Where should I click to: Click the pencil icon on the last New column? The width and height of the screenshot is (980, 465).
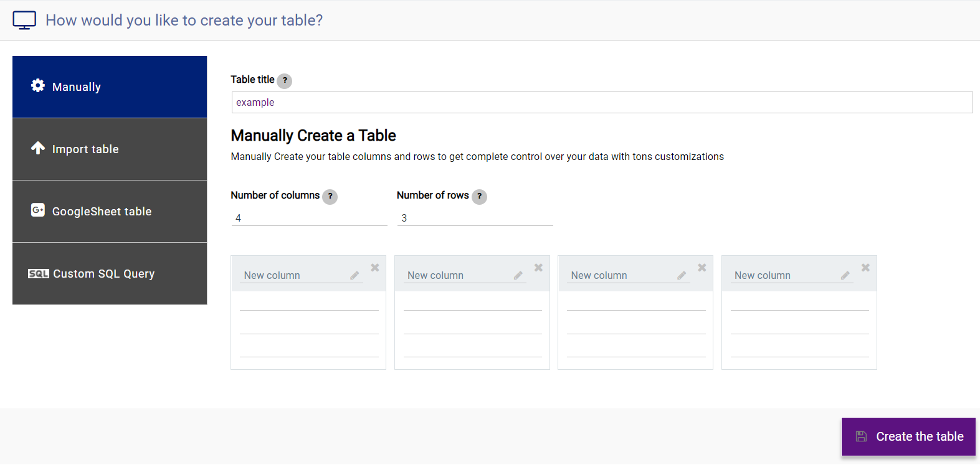[845, 275]
